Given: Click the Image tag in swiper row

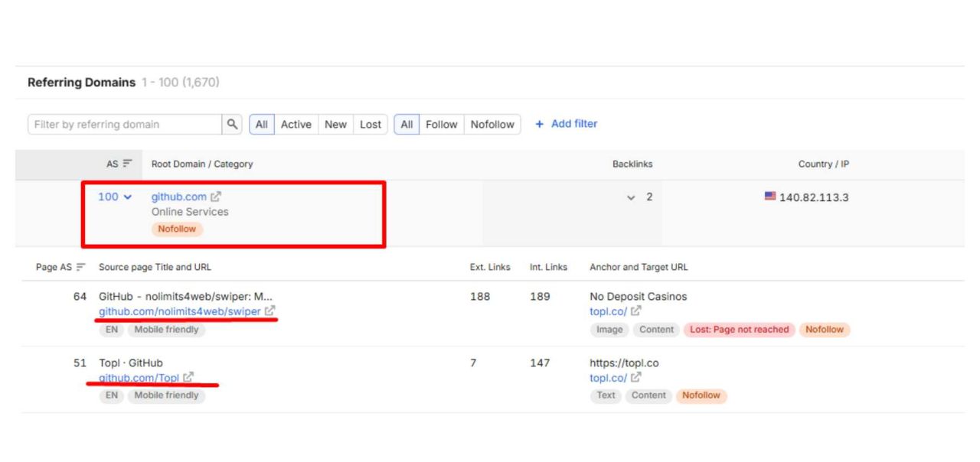Looking at the screenshot, I should (610, 330).
